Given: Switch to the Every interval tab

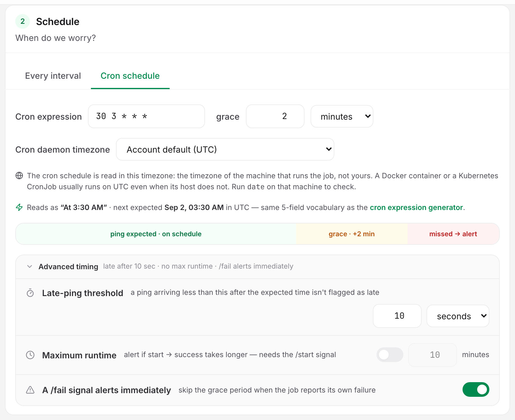Looking at the screenshot, I should point(53,76).
